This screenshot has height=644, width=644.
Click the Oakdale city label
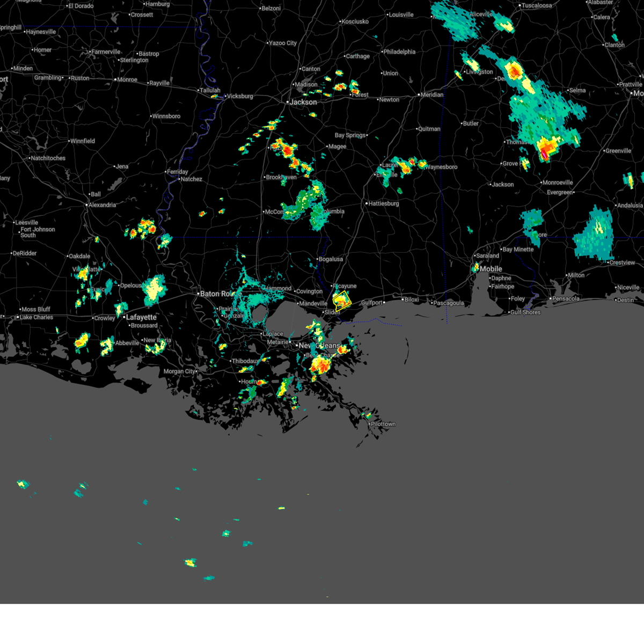[79, 256]
